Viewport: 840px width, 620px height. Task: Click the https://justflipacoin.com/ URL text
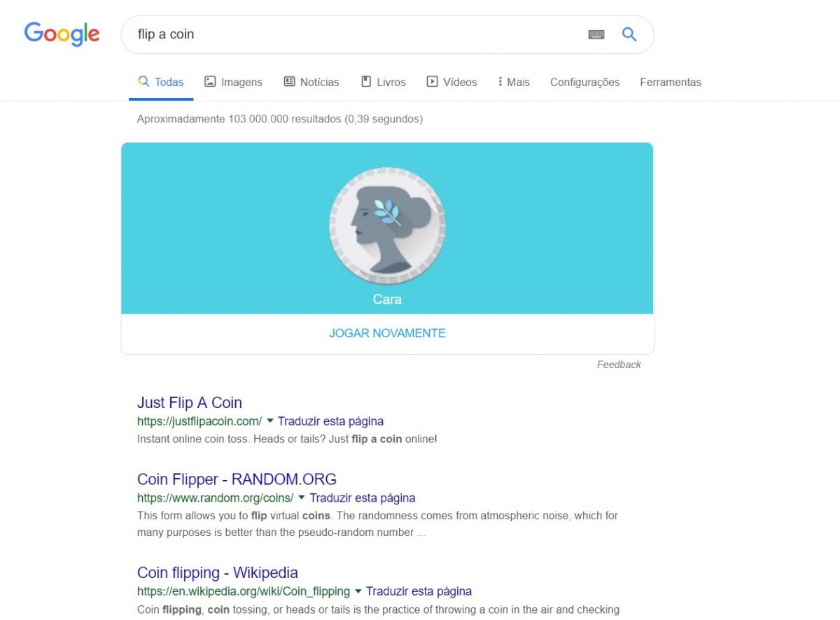199,421
